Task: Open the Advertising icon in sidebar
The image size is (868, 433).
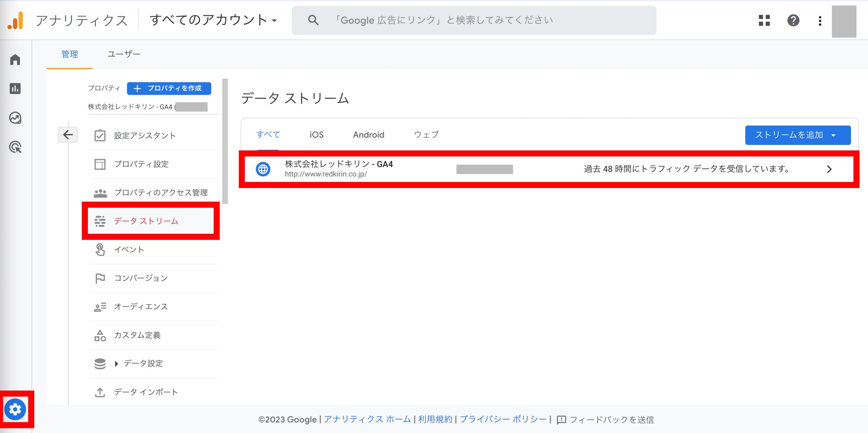Action: click(x=15, y=147)
